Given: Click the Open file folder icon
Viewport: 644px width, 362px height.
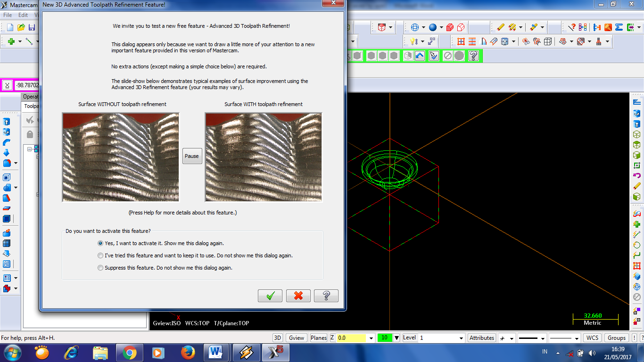Looking at the screenshot, I should 21,28.
